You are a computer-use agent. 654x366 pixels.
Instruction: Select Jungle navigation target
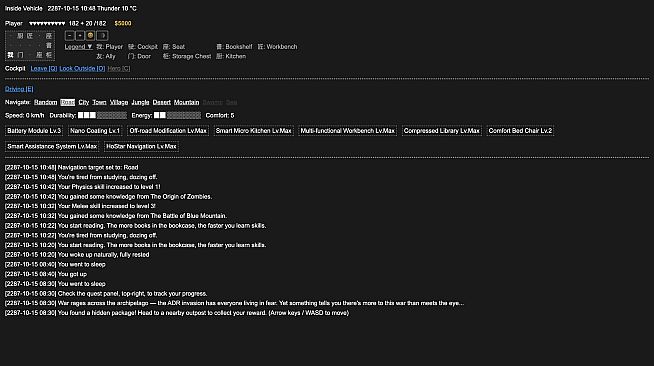click(x=140, y=102)
